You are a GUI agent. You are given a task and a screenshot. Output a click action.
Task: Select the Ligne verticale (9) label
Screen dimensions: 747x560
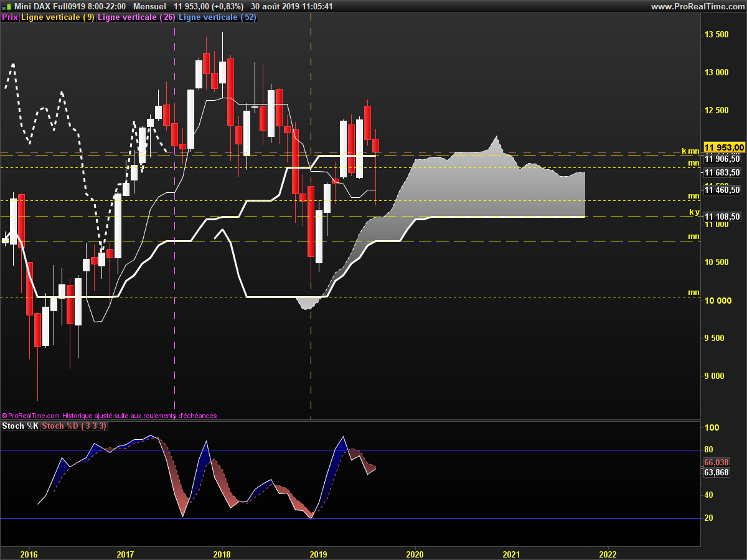click(58, 17)
